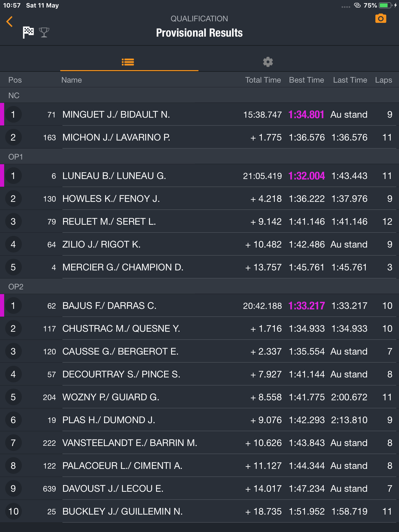The width and height of the screenshot is (399, 532).
Task: Take a screenshot with the camera icon
Action: [x=381, y=19]
